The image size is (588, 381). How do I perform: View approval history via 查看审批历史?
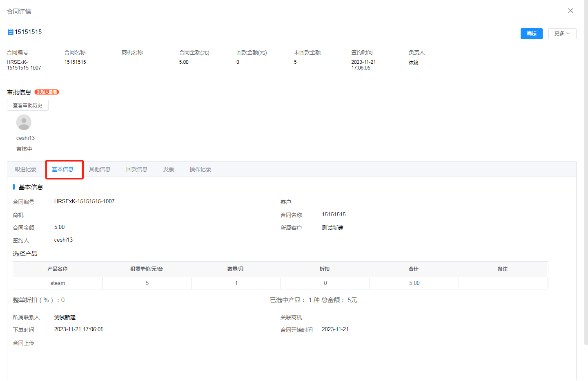(28, 105)
